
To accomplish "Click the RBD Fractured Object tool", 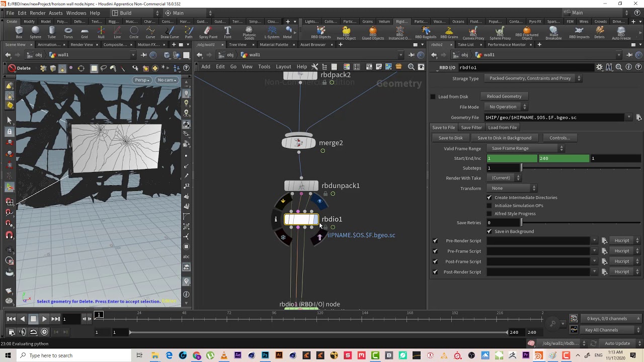I will pyautogui.click(x=527, y=33).
